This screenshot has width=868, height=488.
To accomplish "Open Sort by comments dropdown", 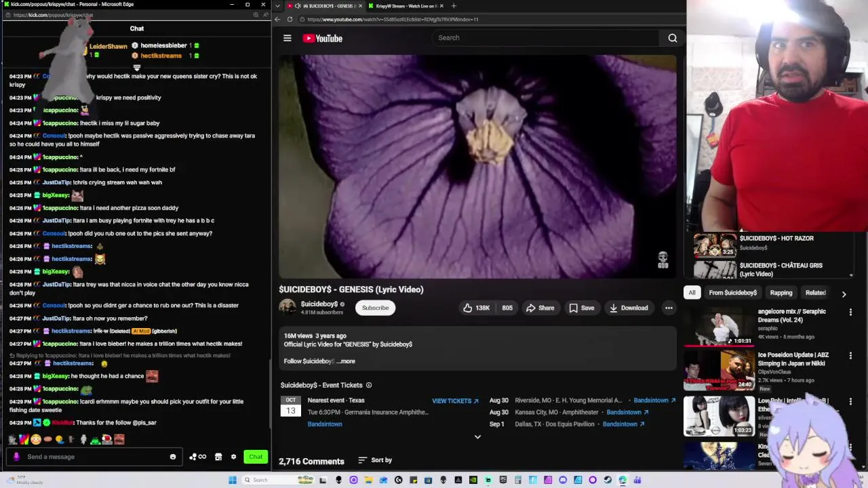I will [x=375, y=460].
